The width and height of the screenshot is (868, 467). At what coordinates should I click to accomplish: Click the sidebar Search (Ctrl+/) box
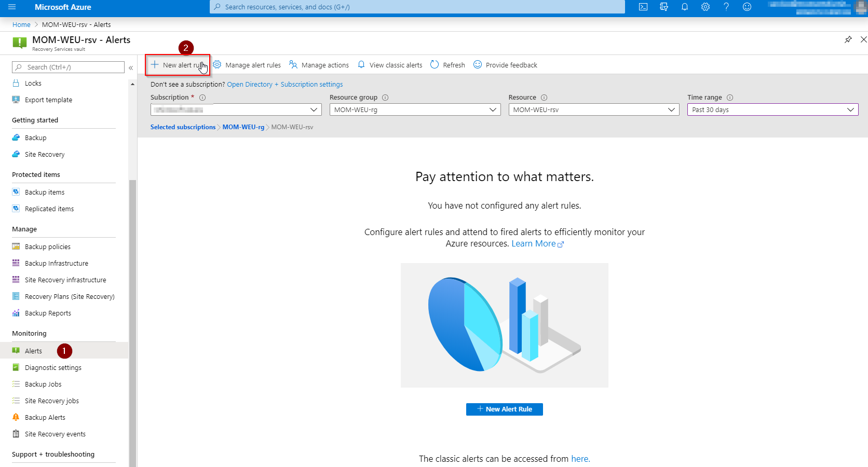68,67
